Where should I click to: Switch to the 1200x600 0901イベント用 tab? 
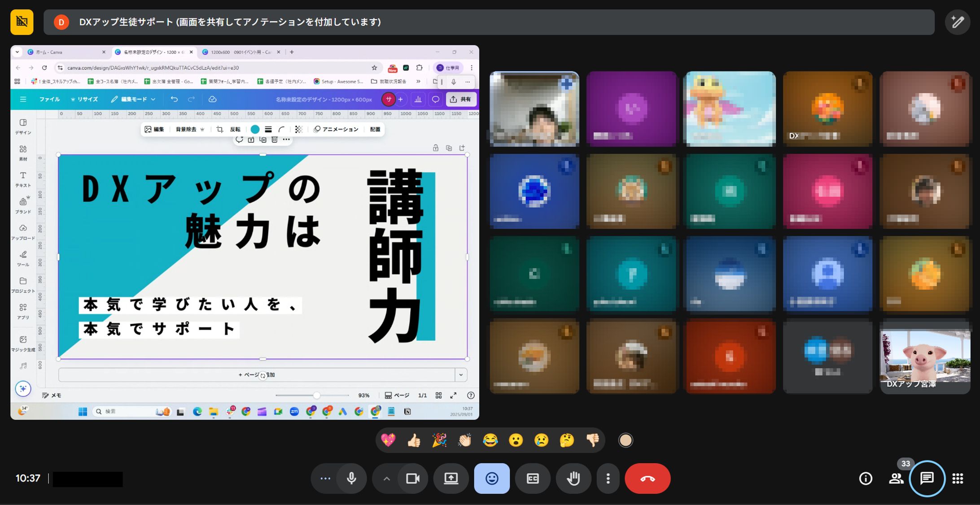click(x=241, y=52)
